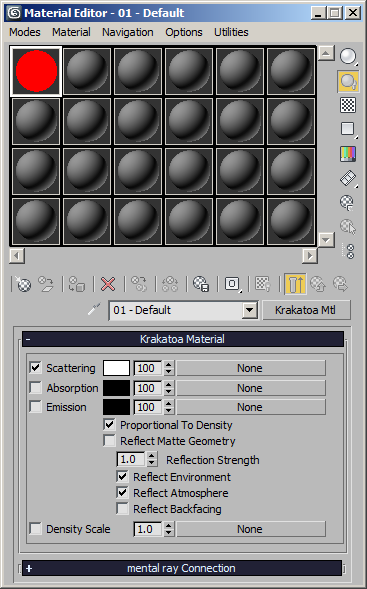Enable the Density Scale checkbox
The height and width of the screenshot is (589, 367).
tap(35, 529)
